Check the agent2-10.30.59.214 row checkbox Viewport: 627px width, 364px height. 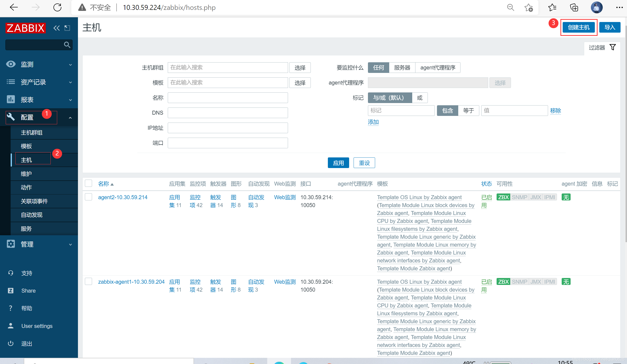point(88,197)
